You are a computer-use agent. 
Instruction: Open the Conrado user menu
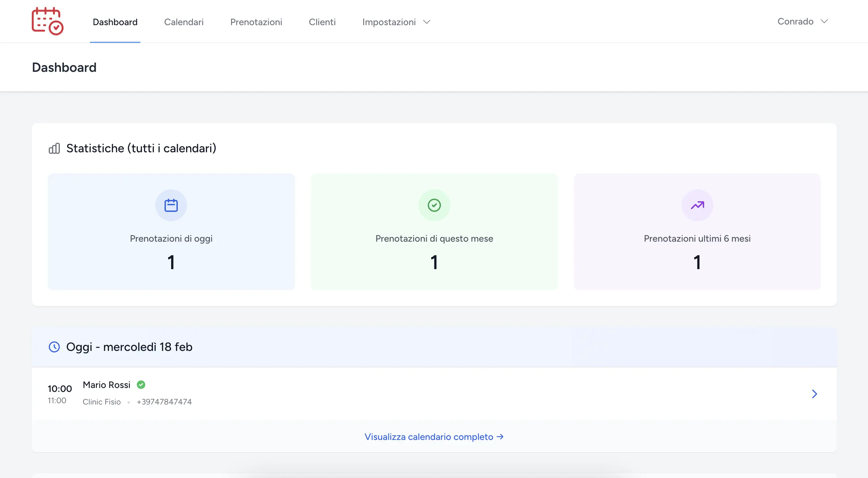[803, 21]
